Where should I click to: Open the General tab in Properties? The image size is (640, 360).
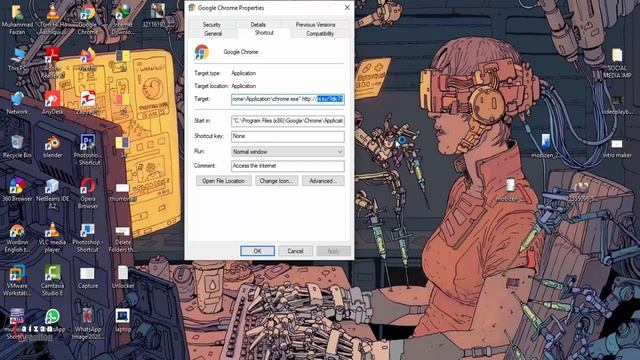213,33
